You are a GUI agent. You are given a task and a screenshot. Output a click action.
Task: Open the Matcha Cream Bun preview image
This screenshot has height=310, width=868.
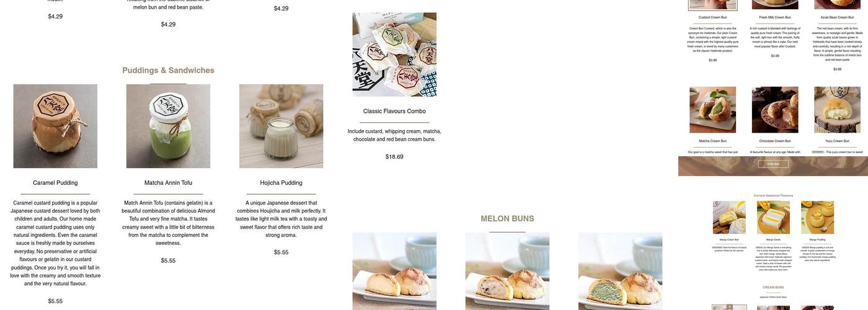(x=713, y=110)
